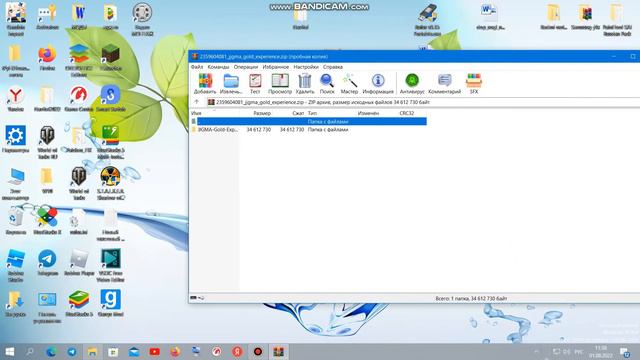Click the taskbar search magnifier
This screenshot has height=360, width=640.
click(x=30, y=351)
